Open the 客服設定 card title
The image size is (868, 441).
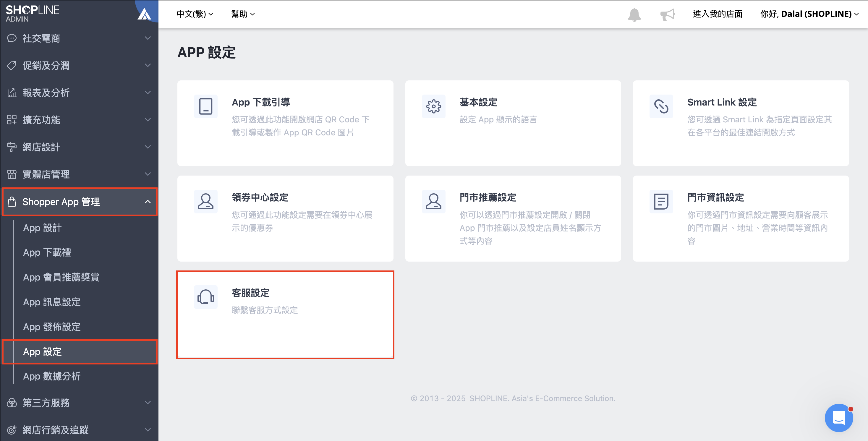coord(251,293)
